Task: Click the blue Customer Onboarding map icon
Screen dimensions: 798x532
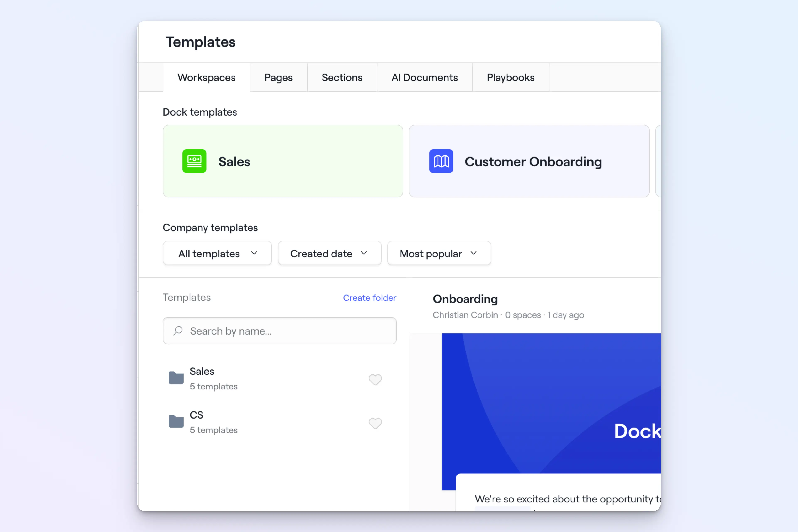Action: pos(441,161)
